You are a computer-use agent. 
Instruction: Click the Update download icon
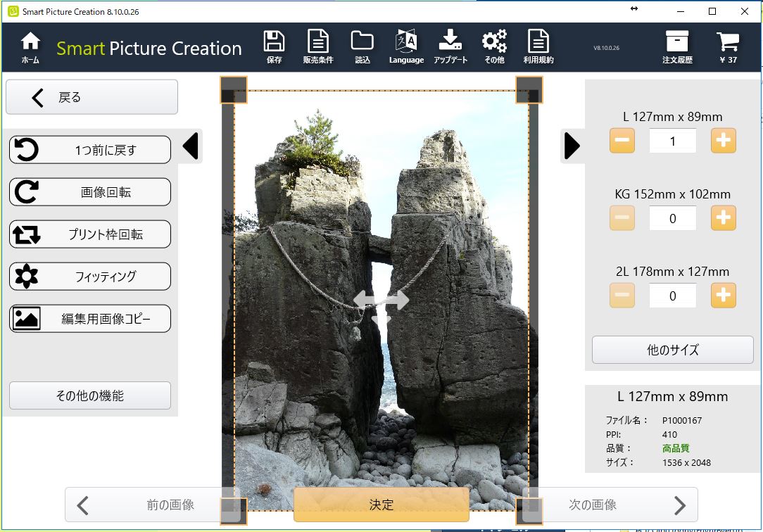(450, 47)
